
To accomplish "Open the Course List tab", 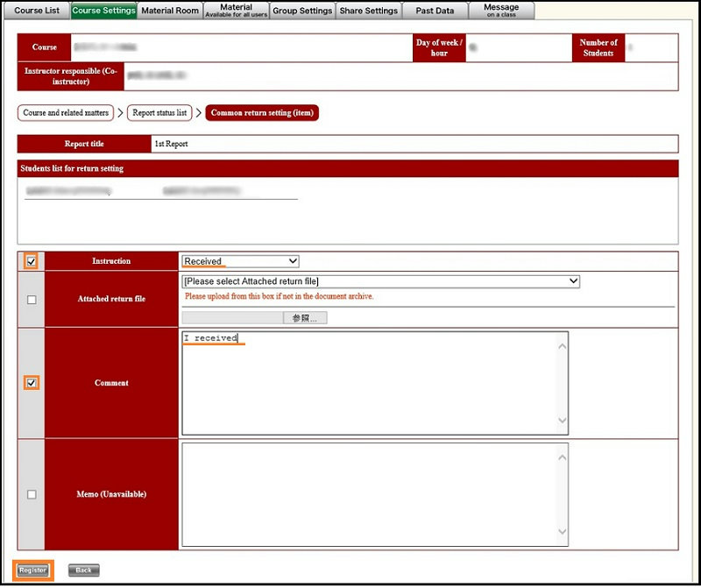I will 36,11.
